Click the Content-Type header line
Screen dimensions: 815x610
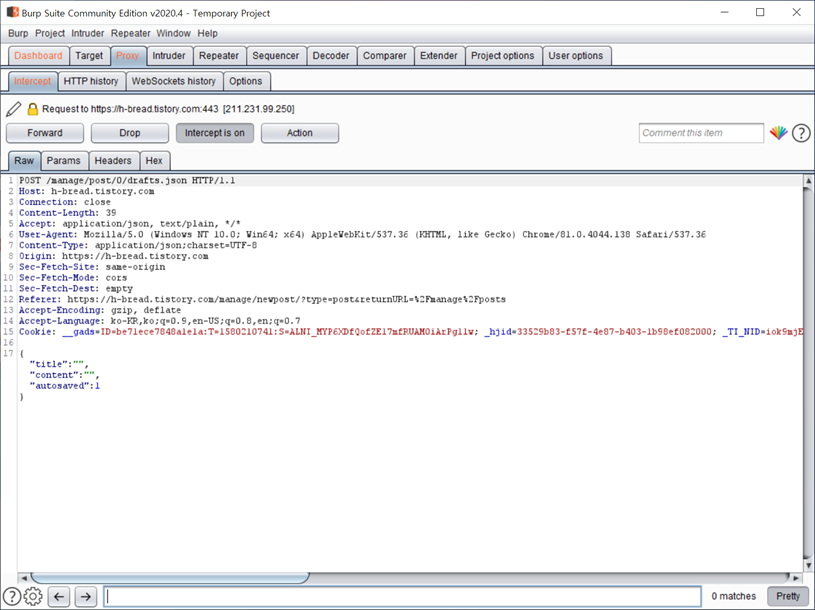[x=138, y=245]
